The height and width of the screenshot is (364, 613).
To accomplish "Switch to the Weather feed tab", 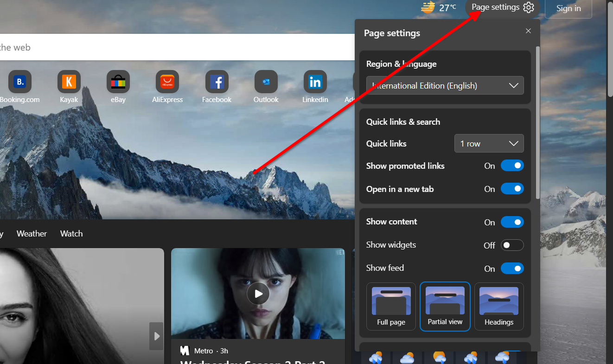I will coord(32,234).
